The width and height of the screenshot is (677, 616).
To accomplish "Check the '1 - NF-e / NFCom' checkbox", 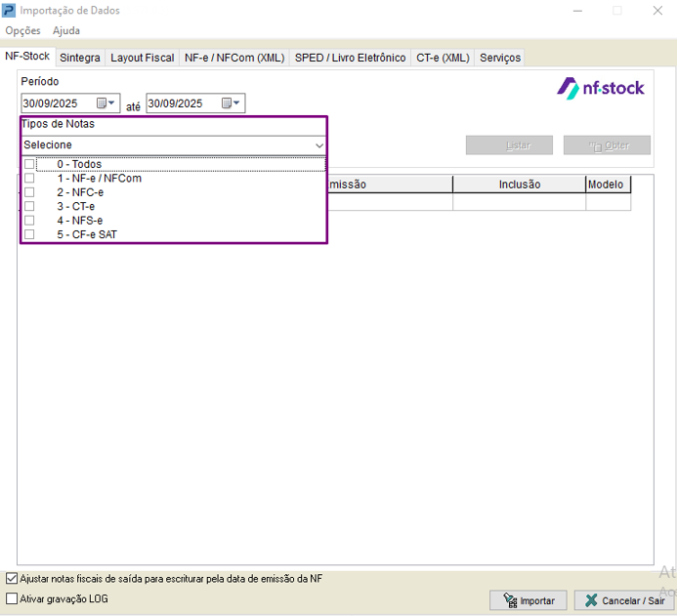I will (x=29, y=178).
